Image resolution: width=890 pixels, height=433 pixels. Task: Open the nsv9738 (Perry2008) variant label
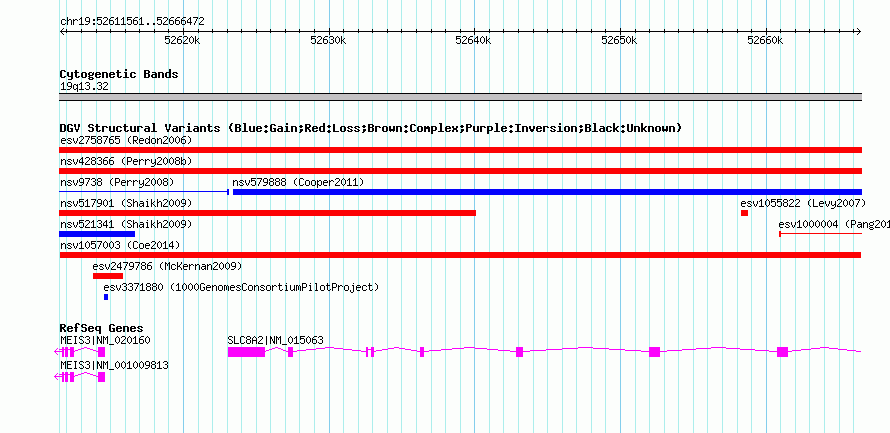pyautogui.click(x=117, y=182)
